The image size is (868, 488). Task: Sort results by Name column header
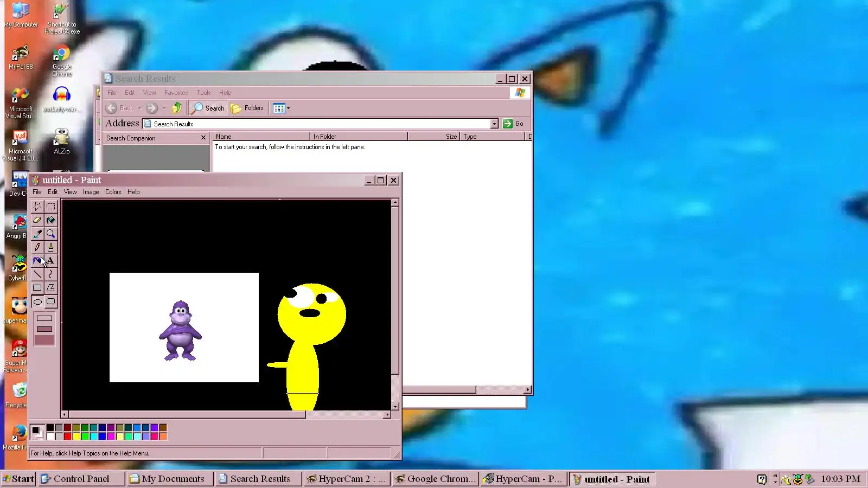point(260,137)
